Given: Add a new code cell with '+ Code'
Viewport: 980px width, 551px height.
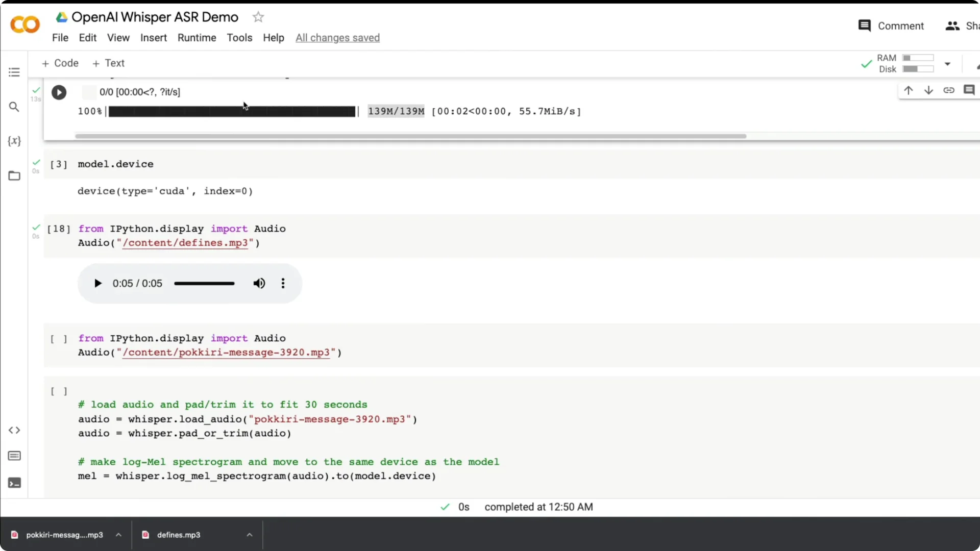Looking at the screenshot, I should [x=60, y=63].
